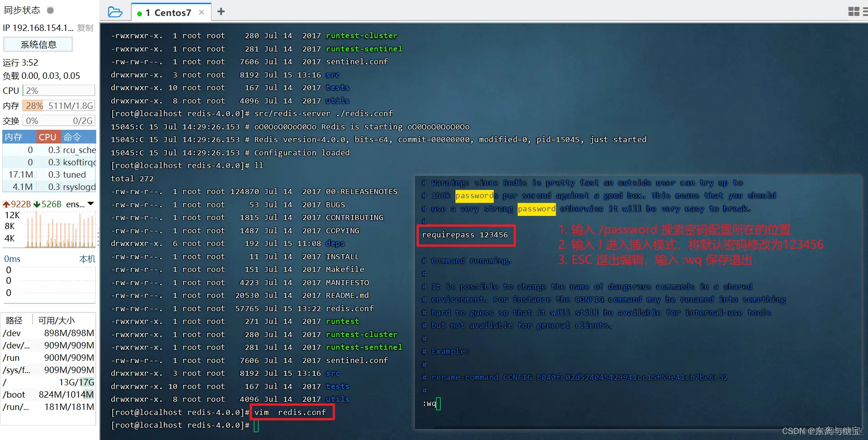
Task: Click the Makefile file name
Action: 345,270
